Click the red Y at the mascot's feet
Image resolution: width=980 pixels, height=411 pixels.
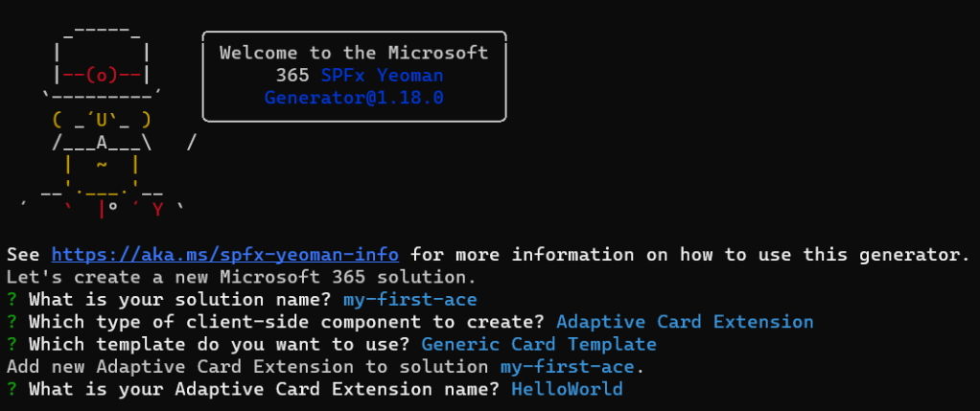tap(157, 209)
